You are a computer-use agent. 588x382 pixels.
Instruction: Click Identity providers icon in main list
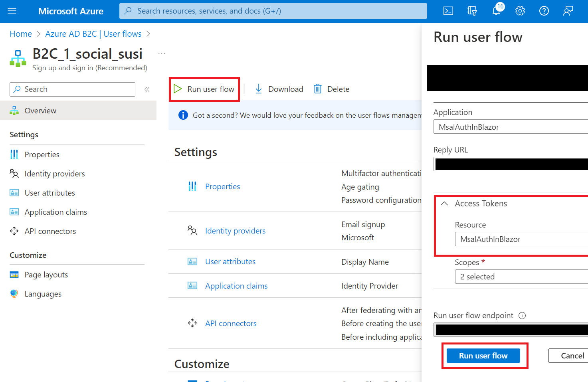click(x=192, y=231)
